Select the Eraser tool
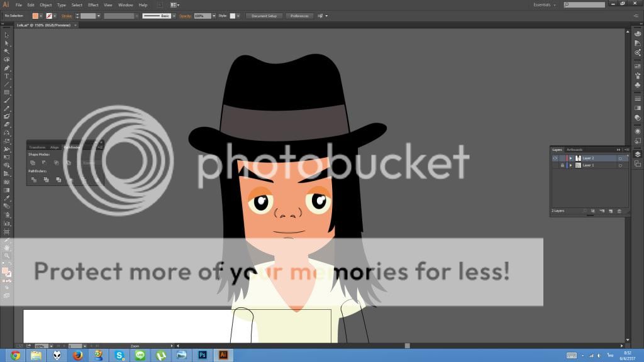The width and height of the screenshot is (644, 362). 6,124
